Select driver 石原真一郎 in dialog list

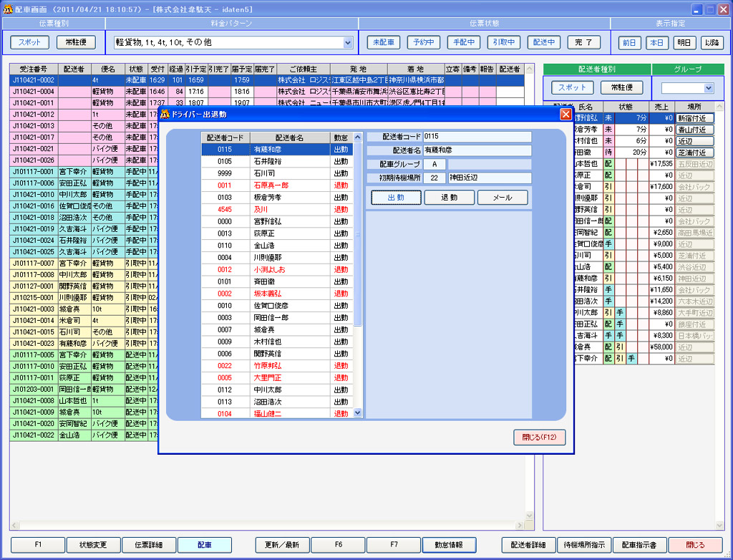pos(277,185)
